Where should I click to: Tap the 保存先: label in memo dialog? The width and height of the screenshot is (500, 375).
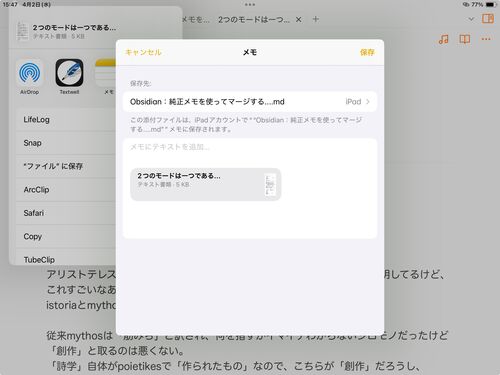tap(141, 83)
